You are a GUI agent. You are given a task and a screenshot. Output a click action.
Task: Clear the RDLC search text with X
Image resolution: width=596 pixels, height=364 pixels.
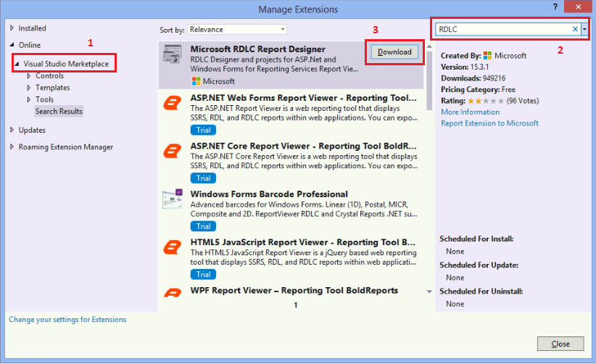click(575, 29)
